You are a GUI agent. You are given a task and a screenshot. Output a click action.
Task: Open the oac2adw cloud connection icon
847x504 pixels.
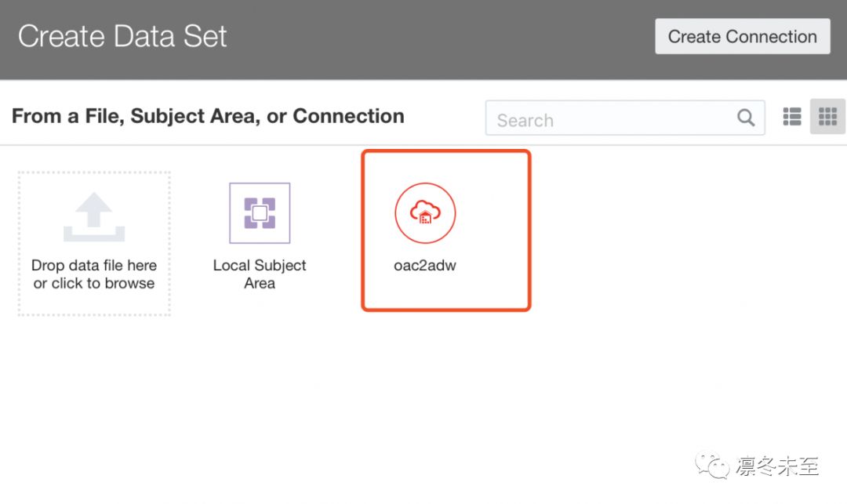tap(425, 213)
